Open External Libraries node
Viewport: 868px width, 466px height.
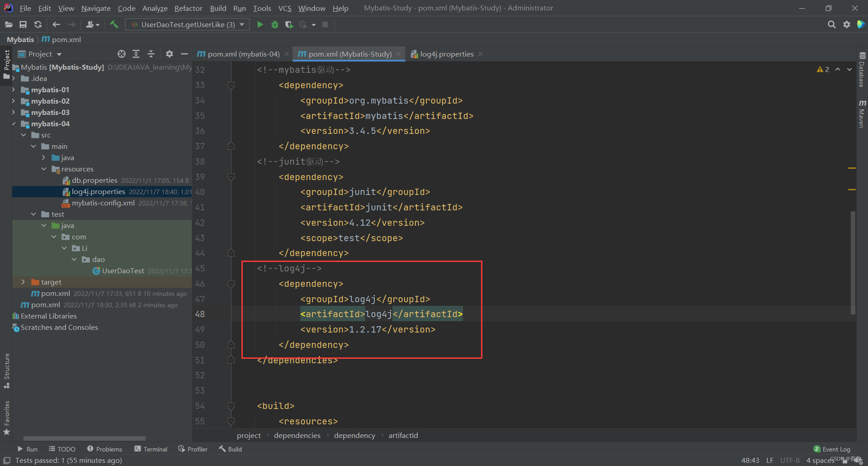(x=49, y=316)
